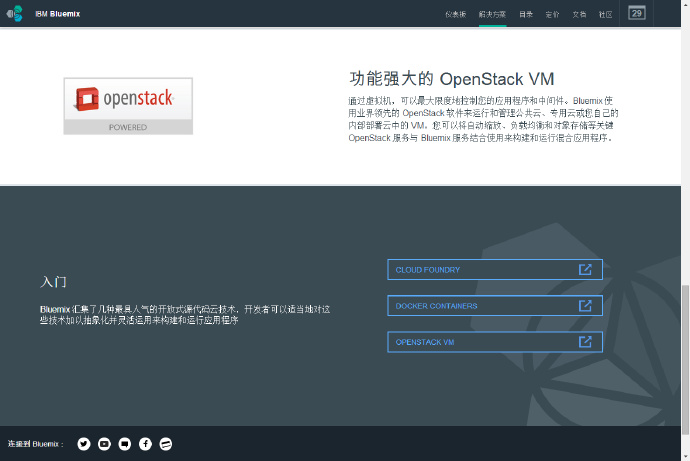
Task: Open the Stack Overflow footer icon
Action: (165, 444)
